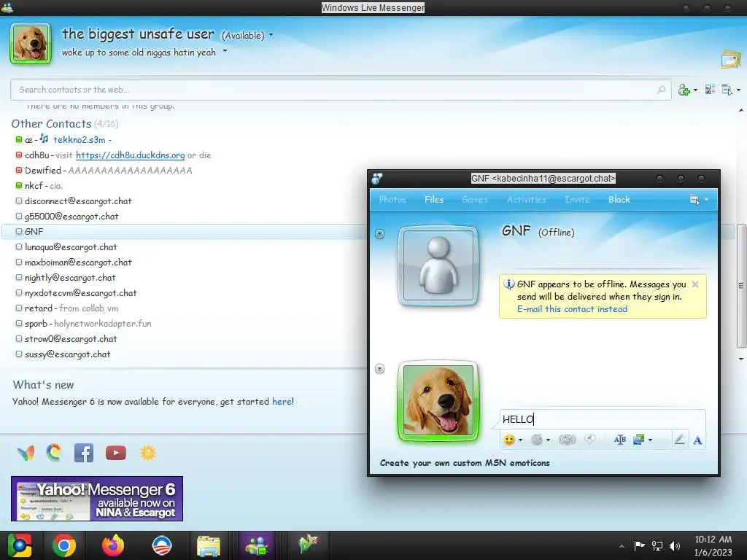Image resolution: width=747 pixels, height=560 pixels.
Task: Click the show menu icon in chat window
Action: click(x=695, y=200)
